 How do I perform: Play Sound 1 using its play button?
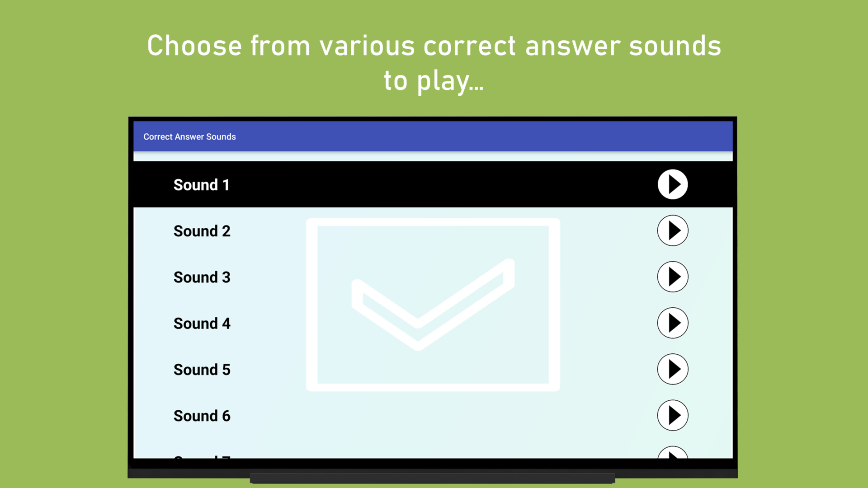coord(672,184)
